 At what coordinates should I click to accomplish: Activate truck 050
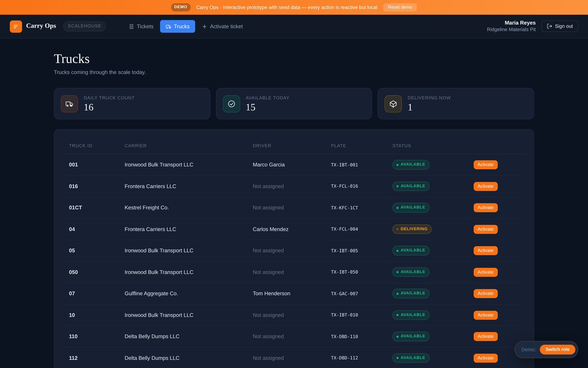click(485, 272)
